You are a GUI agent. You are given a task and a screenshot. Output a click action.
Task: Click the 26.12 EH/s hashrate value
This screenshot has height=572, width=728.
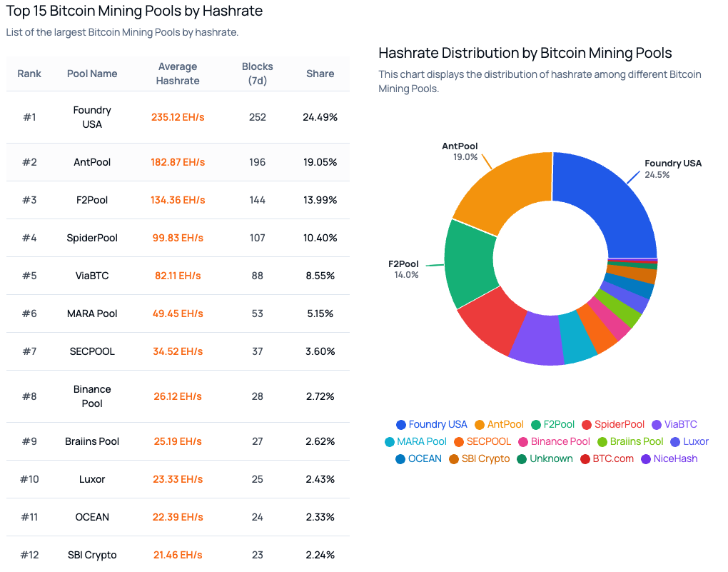pos(178,396)
